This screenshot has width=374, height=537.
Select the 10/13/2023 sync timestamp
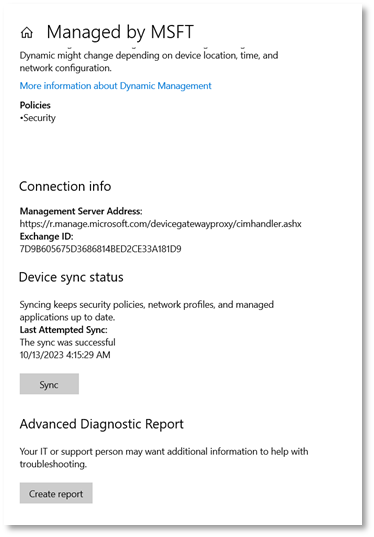pos(65,355)
